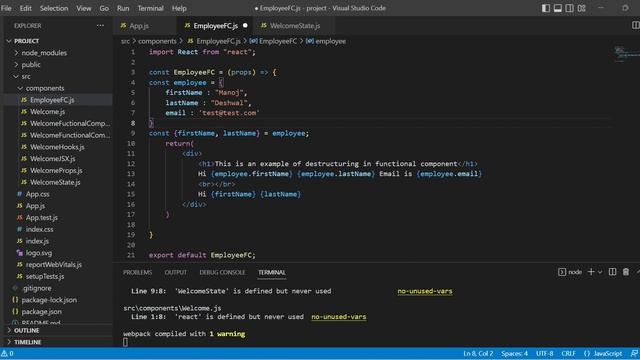Collapse the src folder

point(26,76)
